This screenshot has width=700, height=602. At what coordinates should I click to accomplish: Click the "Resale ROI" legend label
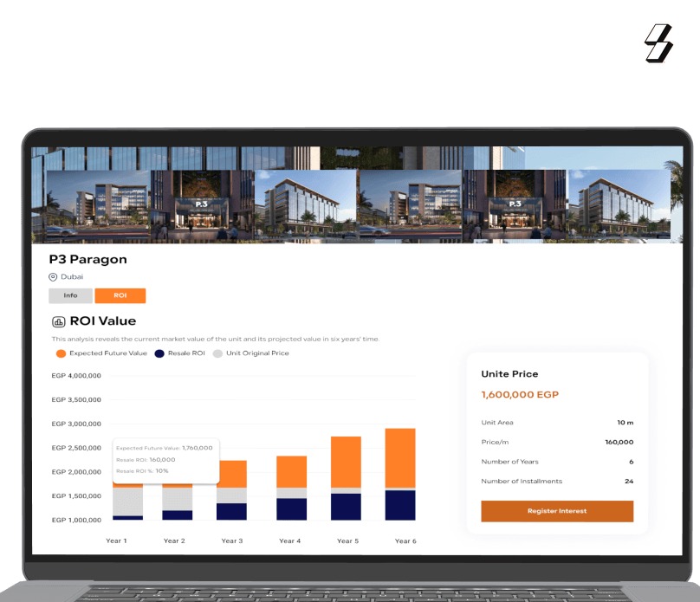[x=186, y=353]
